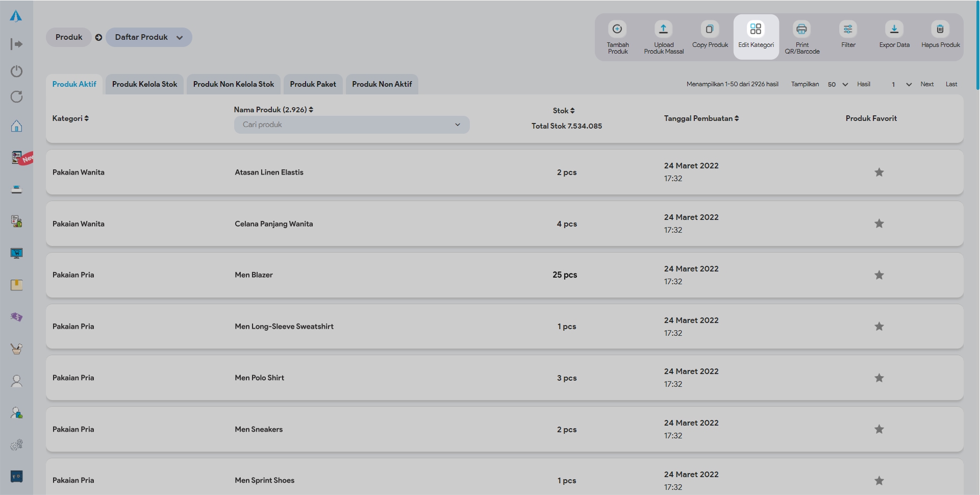
Task: Click the Copy Produk icon
Action: click(x=709, y=29)
